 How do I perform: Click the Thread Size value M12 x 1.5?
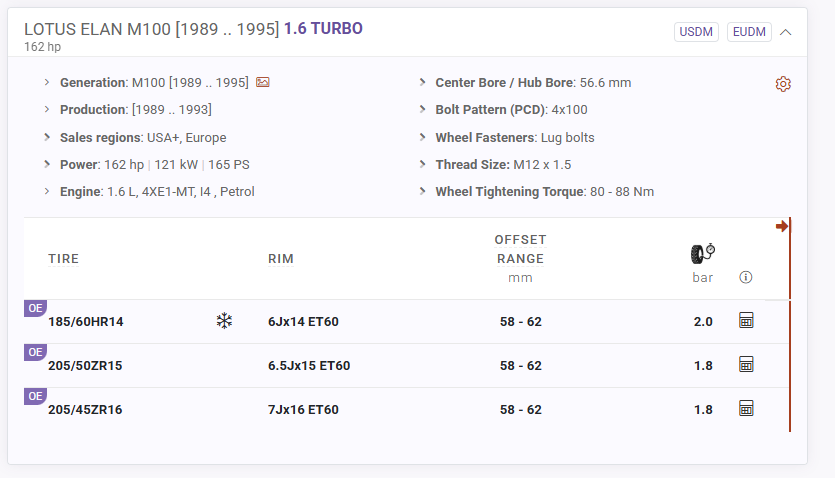point(542,164)
